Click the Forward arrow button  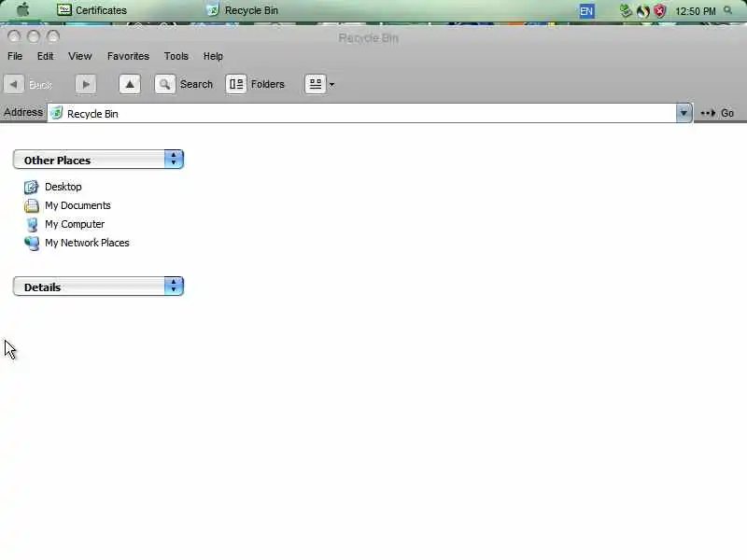point(86,84)
